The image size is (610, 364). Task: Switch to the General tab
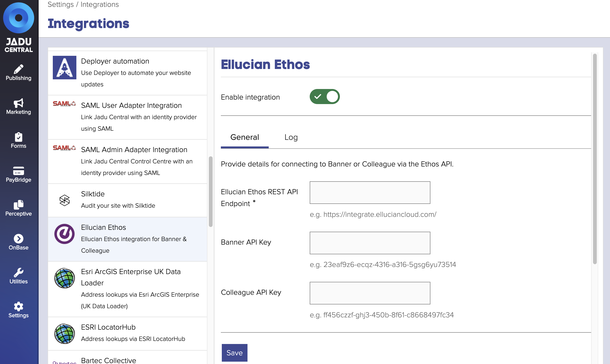click(x=245, y=137)
